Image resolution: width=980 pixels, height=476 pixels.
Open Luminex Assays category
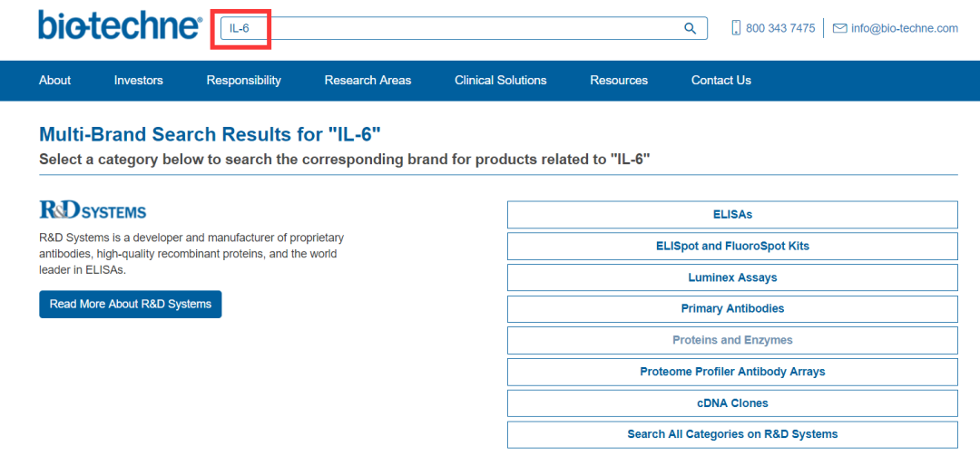732,277
